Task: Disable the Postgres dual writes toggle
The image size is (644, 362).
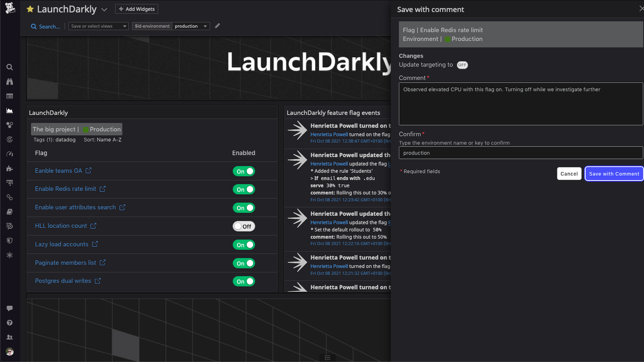Action: [244, 281]
